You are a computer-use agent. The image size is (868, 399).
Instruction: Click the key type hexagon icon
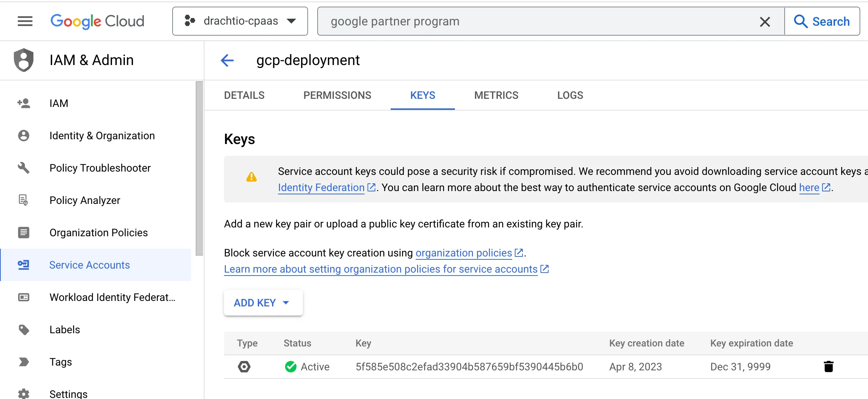point(244,367)
